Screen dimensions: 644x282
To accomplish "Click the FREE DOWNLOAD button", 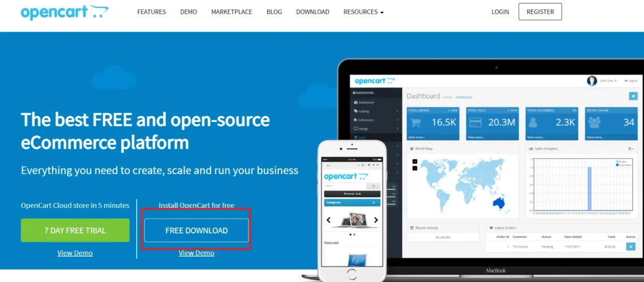I will coord(197,230).
